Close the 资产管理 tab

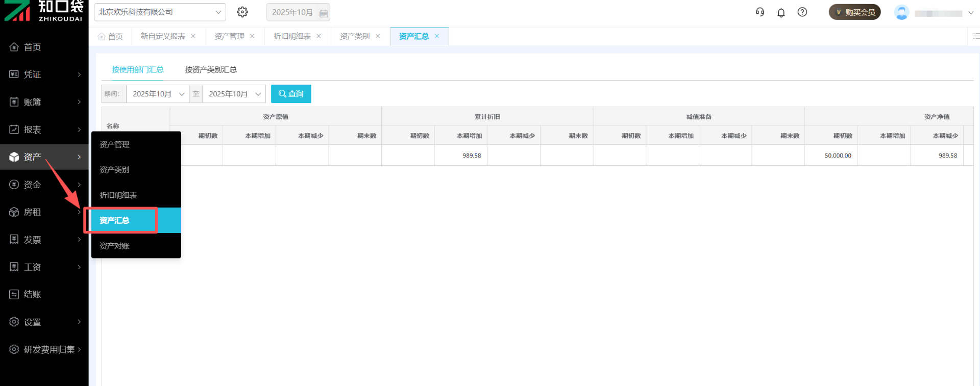coord(252,36)
